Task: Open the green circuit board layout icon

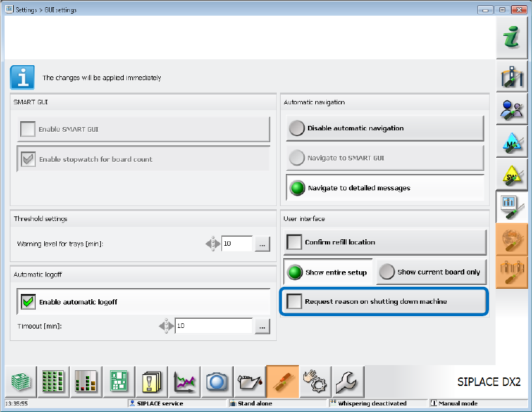Action: (119, 381)
